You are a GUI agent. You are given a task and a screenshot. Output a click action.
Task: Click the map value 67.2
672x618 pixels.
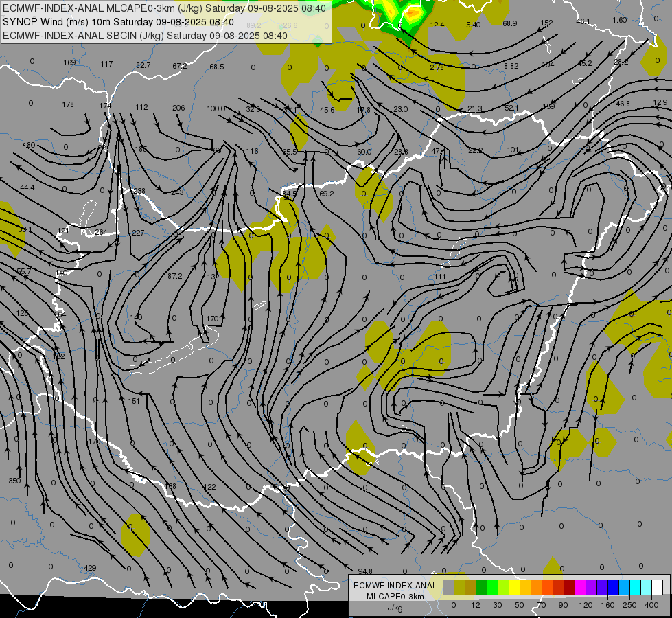click(x=180, y=66)
